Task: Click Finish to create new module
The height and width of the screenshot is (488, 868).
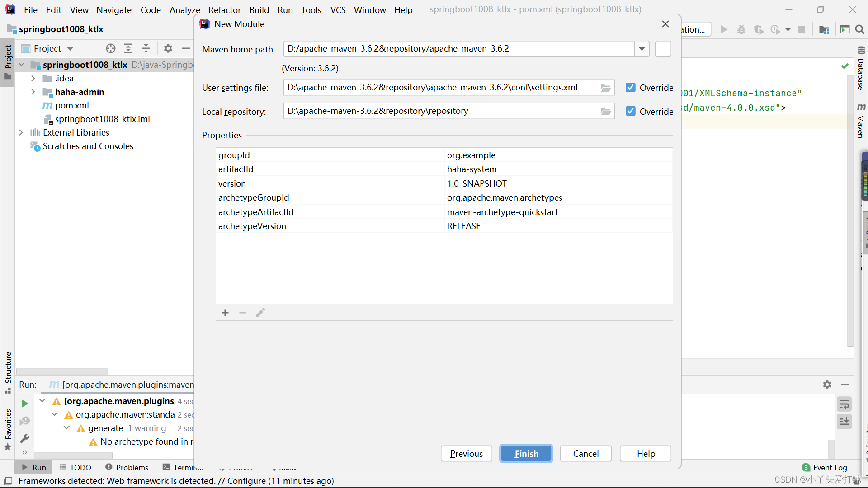Action: click(x=526, y=454)
